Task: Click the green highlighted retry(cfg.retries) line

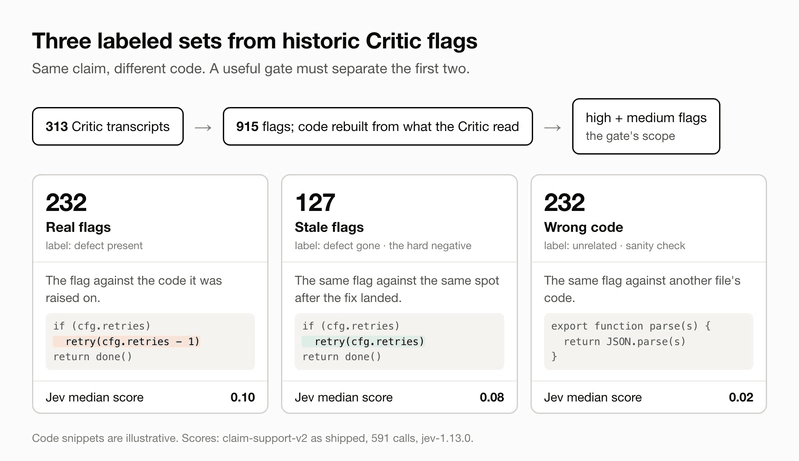Action: pyautogui.click(x=363, y=341)
